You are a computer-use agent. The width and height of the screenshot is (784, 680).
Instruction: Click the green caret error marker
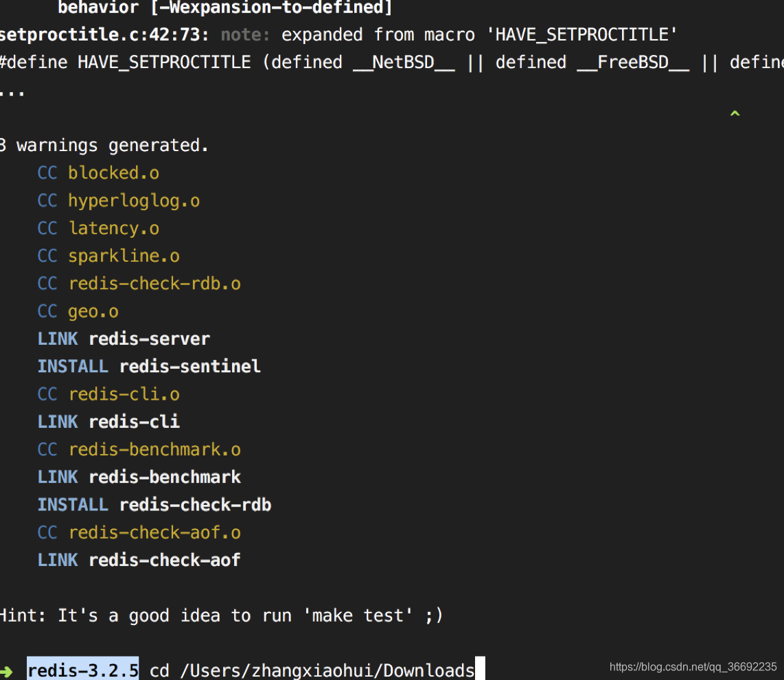[x=735, y=113]
